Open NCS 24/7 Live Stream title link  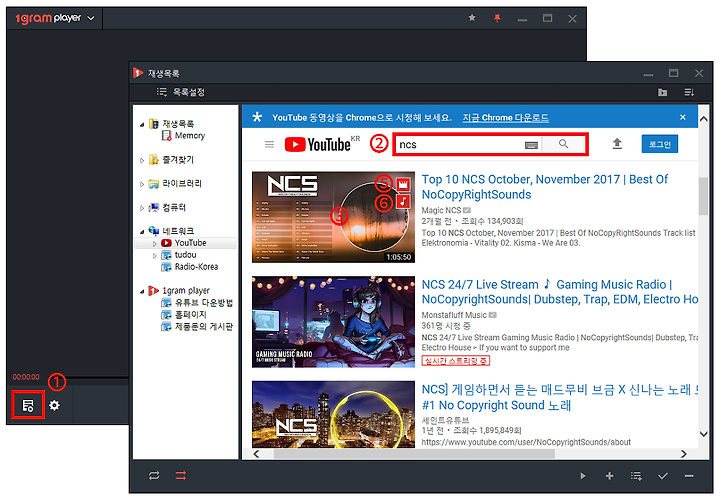pos(560,292)
